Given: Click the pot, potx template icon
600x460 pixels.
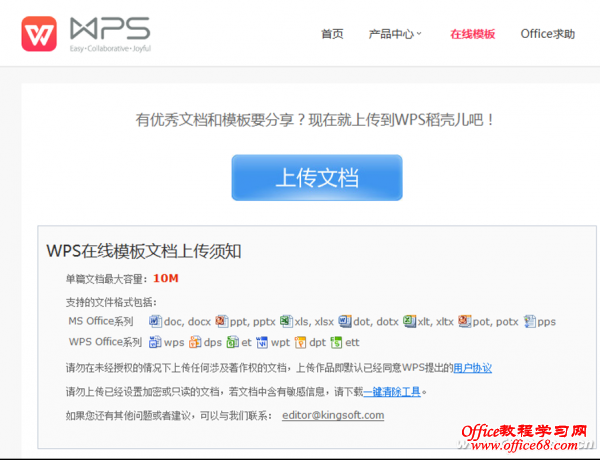Looking at the screenshot, I should point(465,321).
